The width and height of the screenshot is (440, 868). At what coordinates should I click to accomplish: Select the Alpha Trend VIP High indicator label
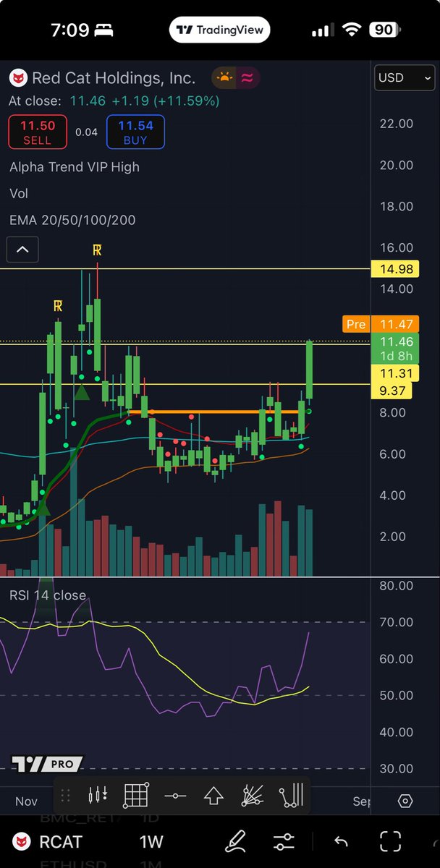[x=75, y=167]
